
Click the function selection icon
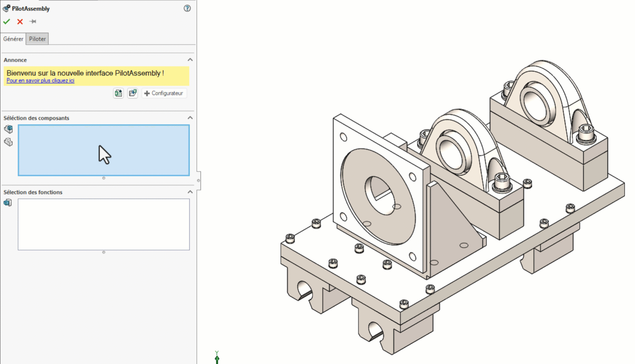point(8,202)
